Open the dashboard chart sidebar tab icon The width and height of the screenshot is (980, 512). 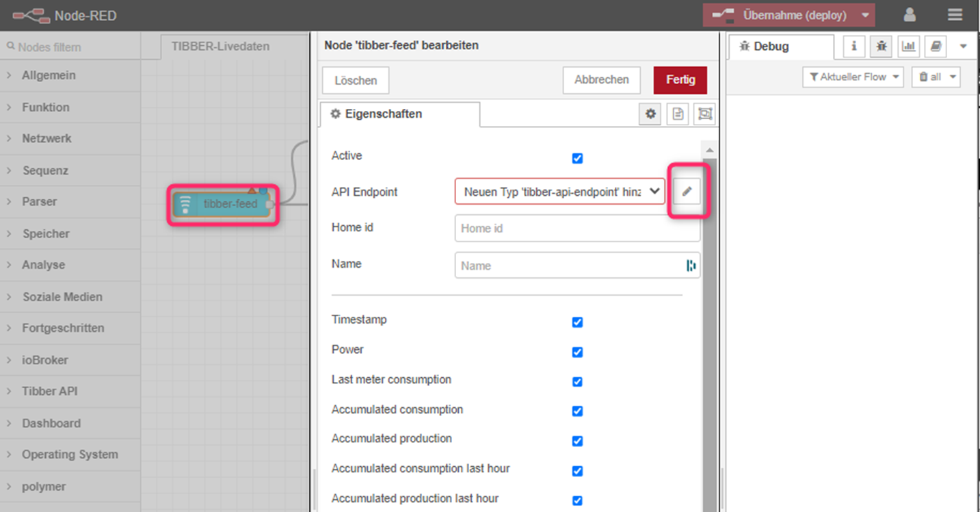pyautogui.click(x=909, y=47)
